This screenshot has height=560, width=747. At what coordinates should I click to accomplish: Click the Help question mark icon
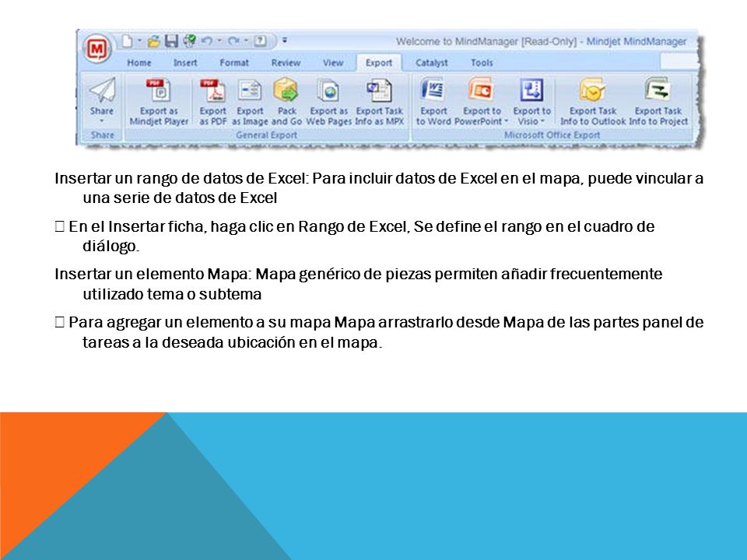coord(260,41)
